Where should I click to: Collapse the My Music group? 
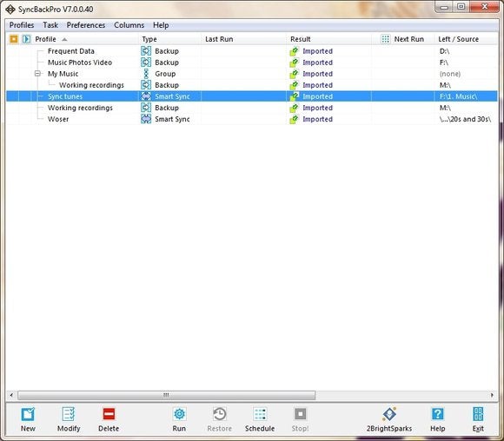[x=37, y=74]
